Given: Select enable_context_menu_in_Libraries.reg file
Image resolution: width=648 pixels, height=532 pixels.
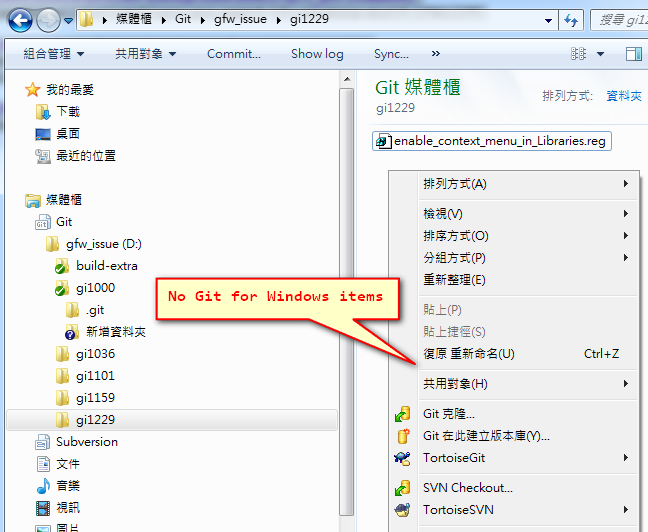Looking at the screenshot, I should (x=492, y=141).
